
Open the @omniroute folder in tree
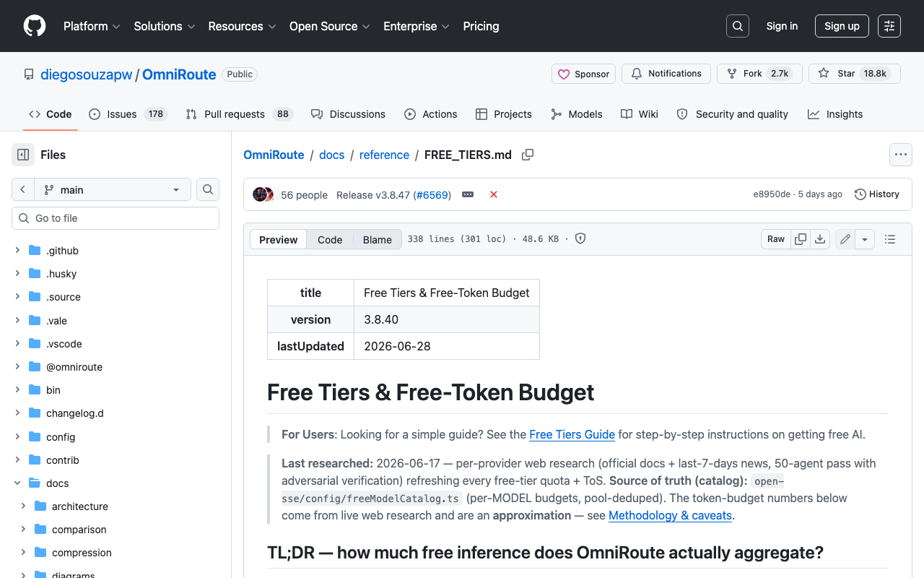(74, 367)
